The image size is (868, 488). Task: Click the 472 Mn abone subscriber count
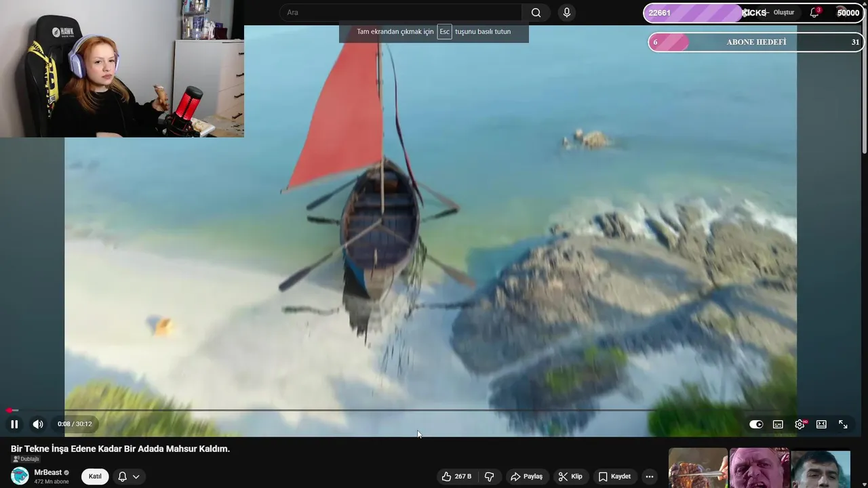(x=52, y=482)
